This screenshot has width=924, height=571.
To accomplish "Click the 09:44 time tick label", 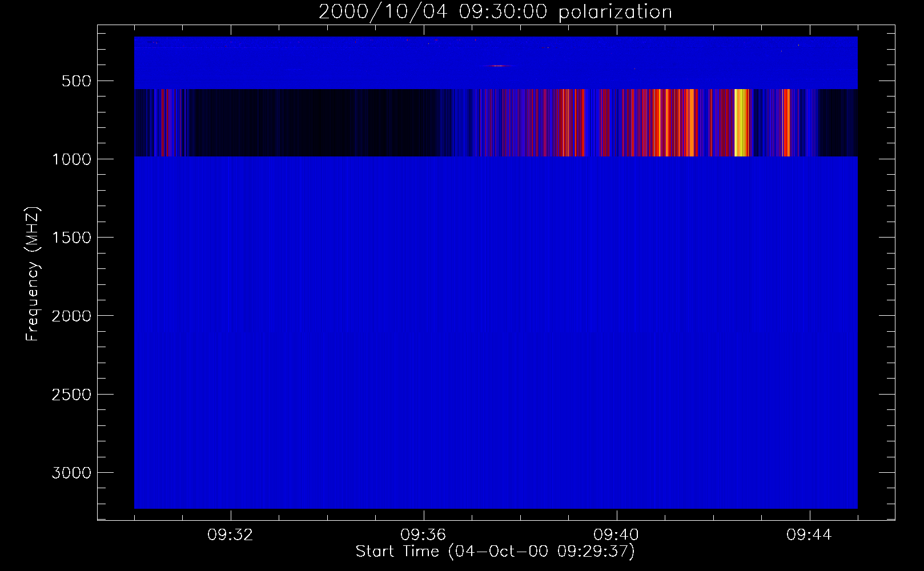I will (809, 535).
